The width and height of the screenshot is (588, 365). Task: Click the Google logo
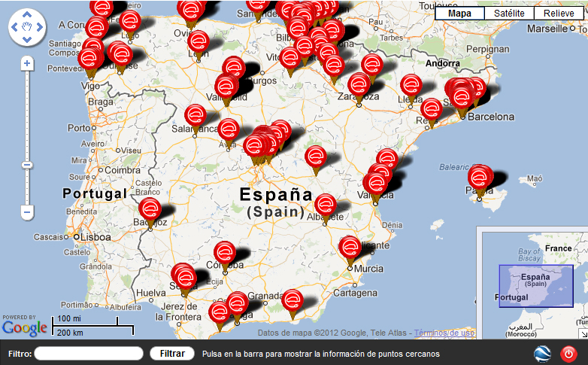(x=24, y=328)
